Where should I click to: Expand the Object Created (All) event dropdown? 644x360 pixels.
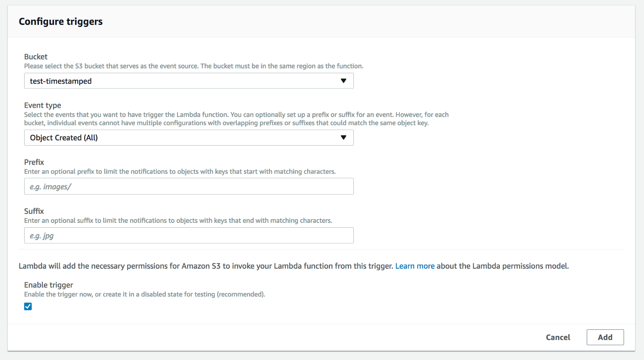189,138
